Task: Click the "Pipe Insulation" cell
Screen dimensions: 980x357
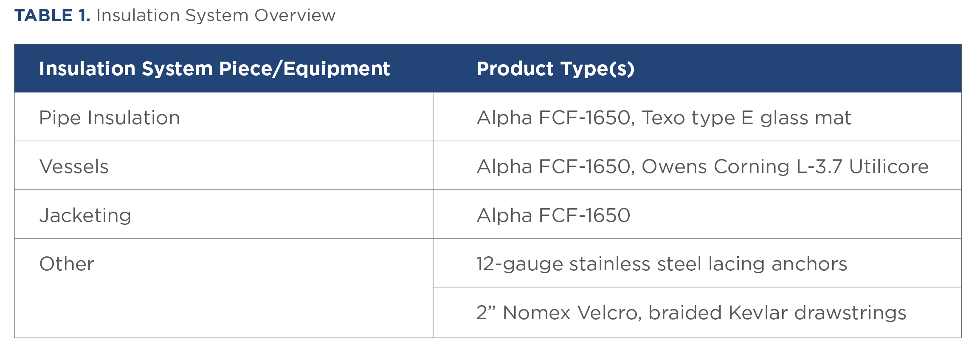Action: coord(110,118)
